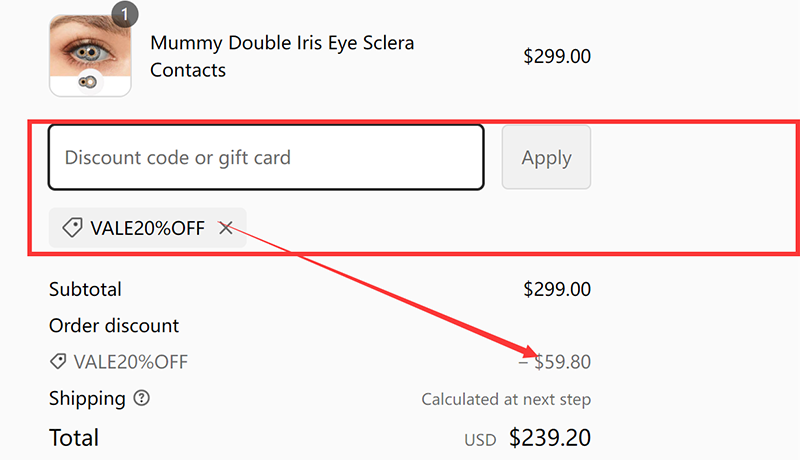Click the Subtotal label
800x460 pixels.
click(x=85, y=290)
